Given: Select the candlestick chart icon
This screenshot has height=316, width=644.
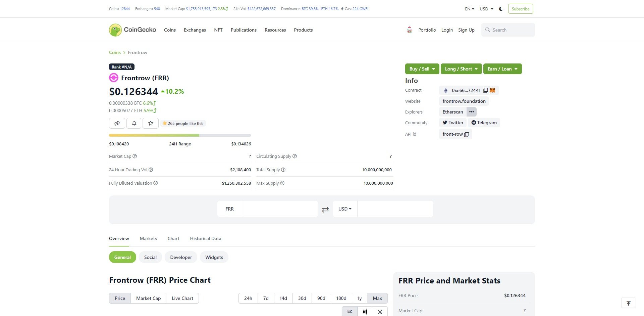Looking at the screenshot, I should click(x=365, y=312).
